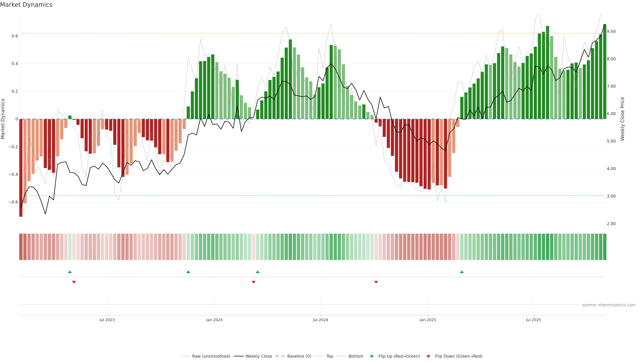The image size is (644, 362).
Task: Click the Market Dynamics chart title
Action: coord(26,5)
